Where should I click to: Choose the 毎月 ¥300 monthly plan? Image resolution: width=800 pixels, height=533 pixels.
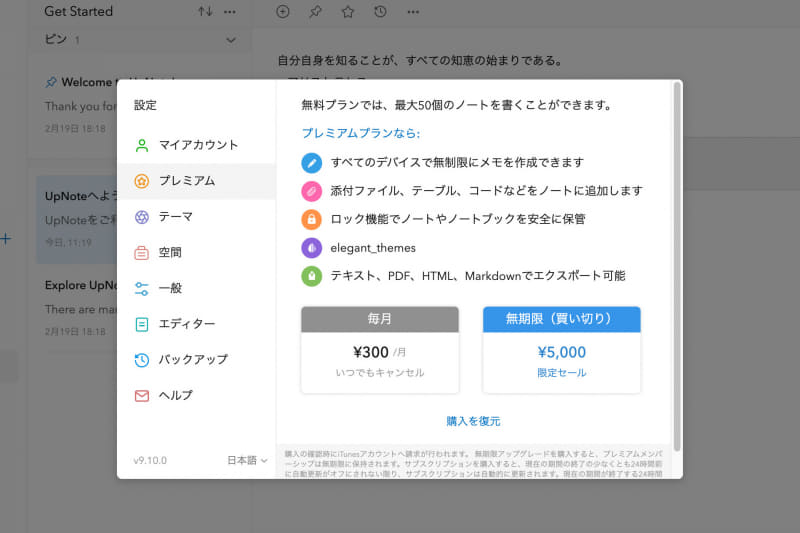point(380,350)
